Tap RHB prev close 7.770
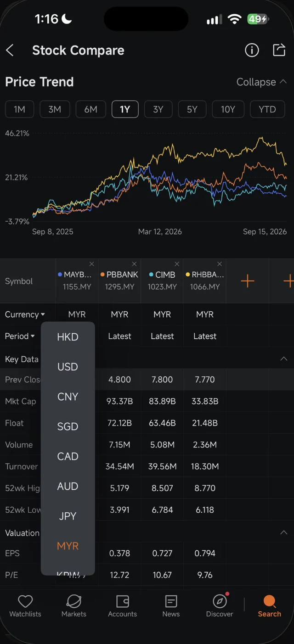 (x=205, y=380)
